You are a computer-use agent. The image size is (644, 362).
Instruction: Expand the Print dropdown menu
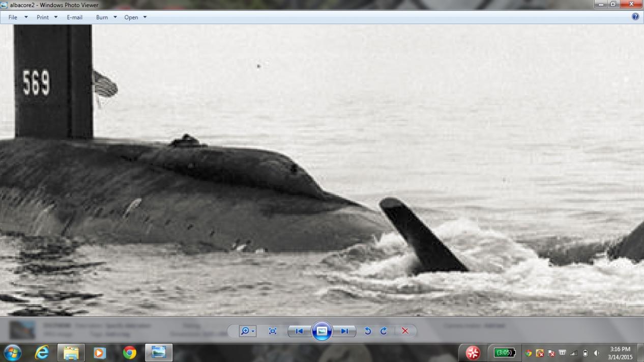(x=47, y=17)
